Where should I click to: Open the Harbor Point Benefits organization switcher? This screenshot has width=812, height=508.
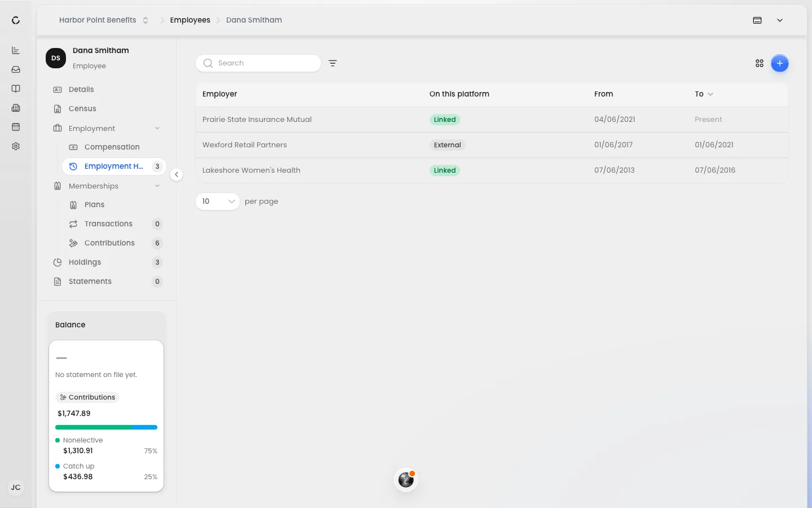(x=104, y=20)
